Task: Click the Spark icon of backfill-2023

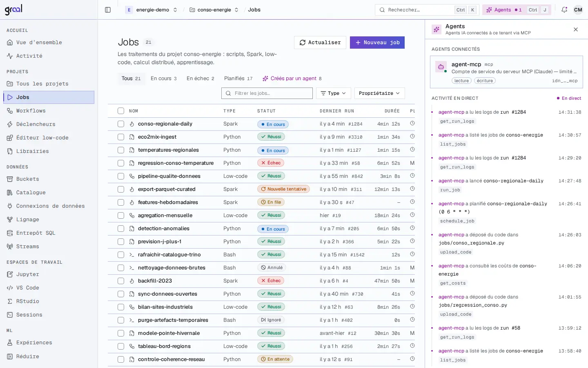Action: coord(132,281)
